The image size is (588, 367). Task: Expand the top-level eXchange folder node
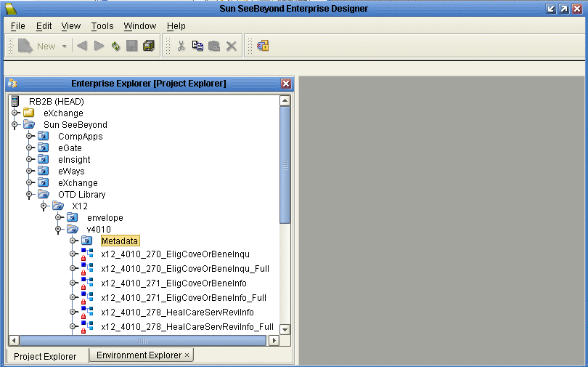point(15,113)
